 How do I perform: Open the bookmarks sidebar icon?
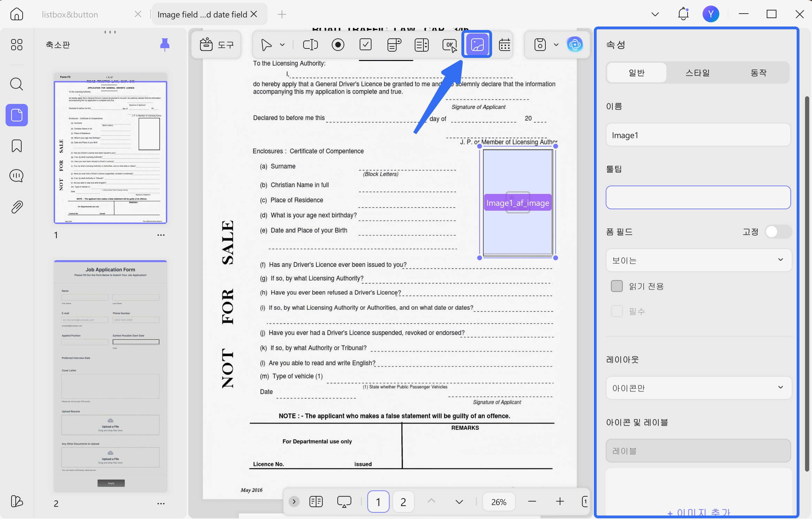[x=17, y=146]
